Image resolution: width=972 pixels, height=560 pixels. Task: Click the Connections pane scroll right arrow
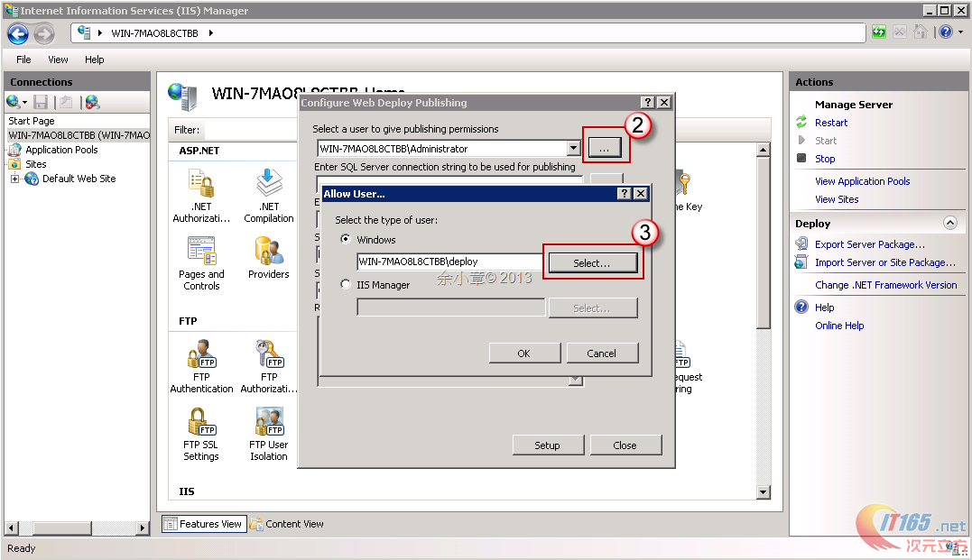point(143,528)
